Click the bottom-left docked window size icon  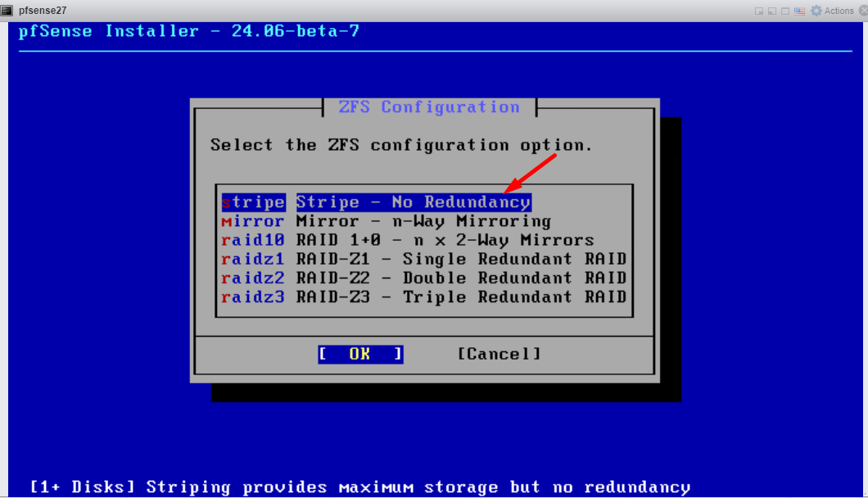click(772, 11)
